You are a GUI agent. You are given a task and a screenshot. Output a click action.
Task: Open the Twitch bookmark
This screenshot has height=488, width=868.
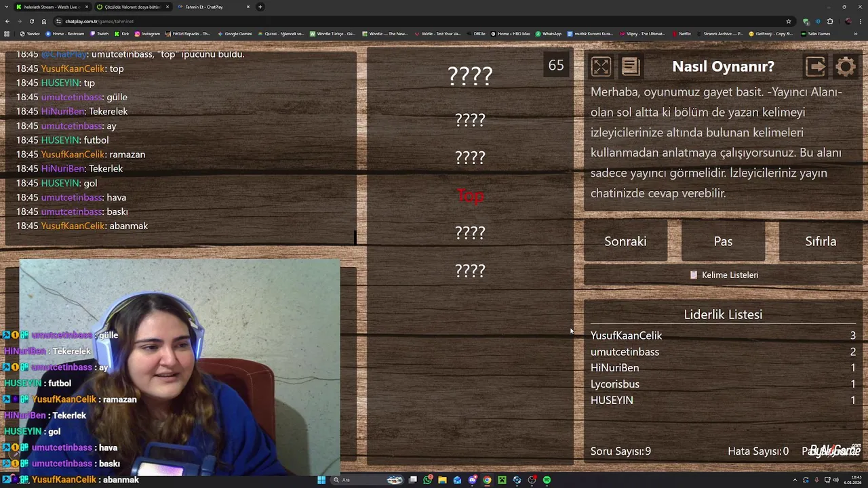(100, 34)
